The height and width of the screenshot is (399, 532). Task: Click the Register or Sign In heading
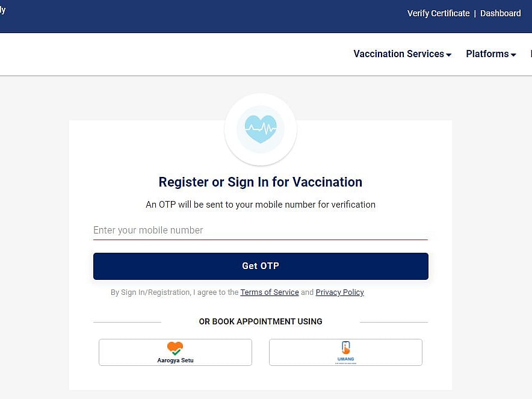click(x=260, y=182)
